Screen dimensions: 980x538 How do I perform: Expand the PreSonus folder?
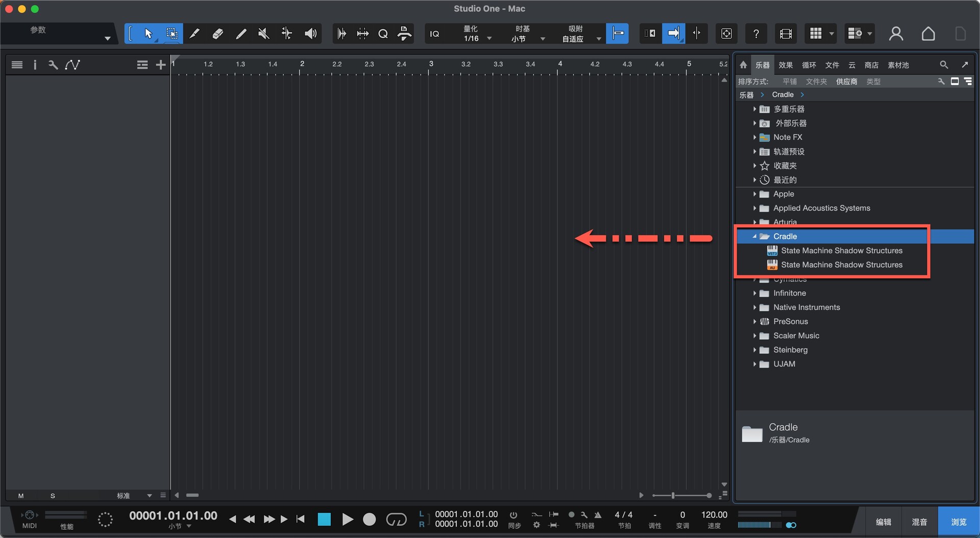tap(754, 321)
